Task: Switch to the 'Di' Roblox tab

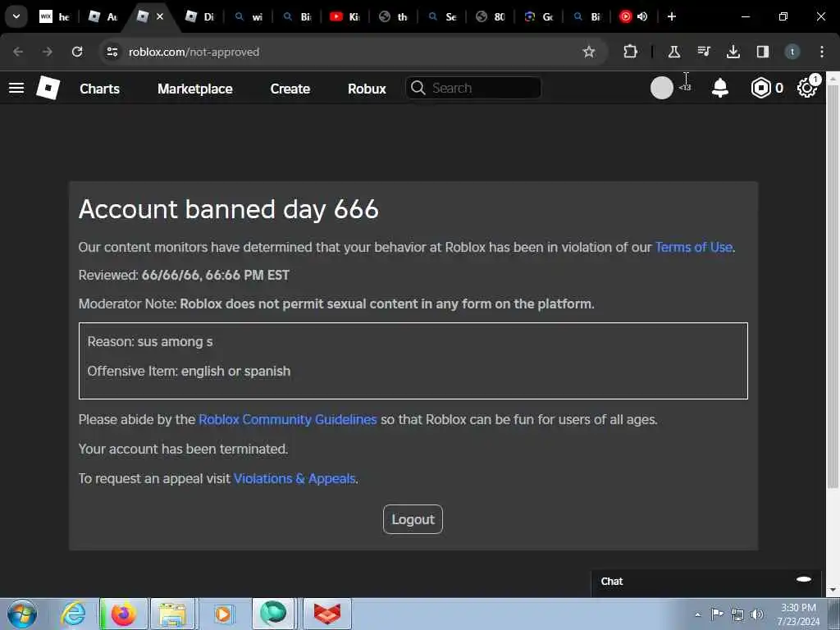Action: (x=199, y=16)
